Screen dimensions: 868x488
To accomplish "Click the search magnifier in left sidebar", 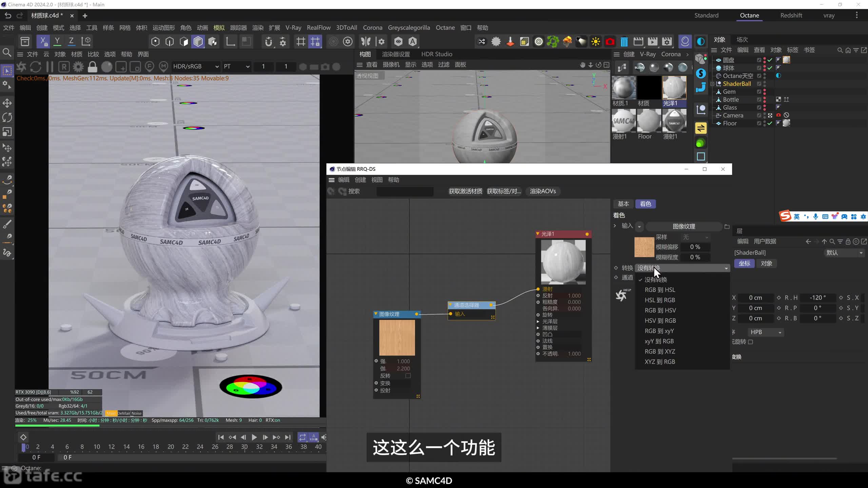I will [7, 53].
